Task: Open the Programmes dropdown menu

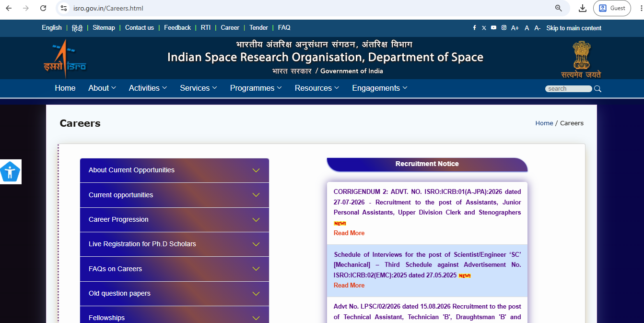Action: click(x=256, y=88)
